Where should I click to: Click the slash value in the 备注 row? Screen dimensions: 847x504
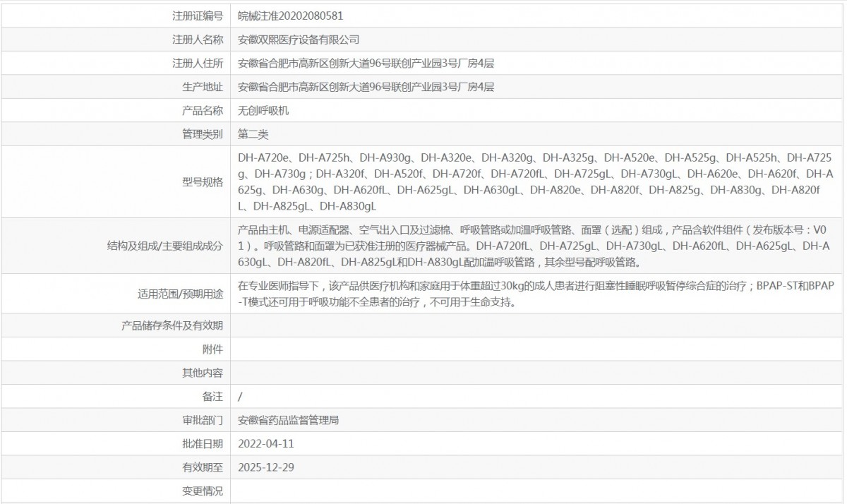pyautogui.click(x=240, y=397)
